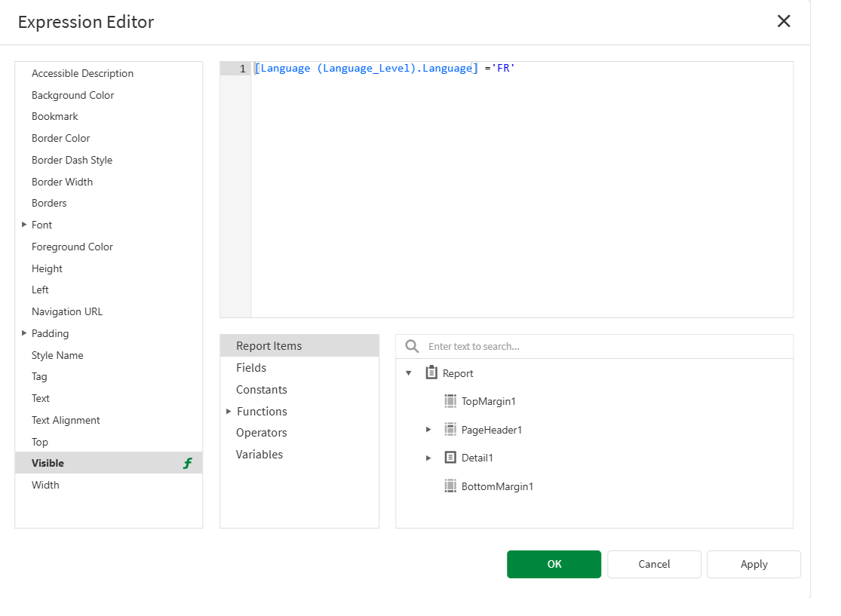Select the Padding property label
Viewport: 841px width, 616px height.
[51, 333]
